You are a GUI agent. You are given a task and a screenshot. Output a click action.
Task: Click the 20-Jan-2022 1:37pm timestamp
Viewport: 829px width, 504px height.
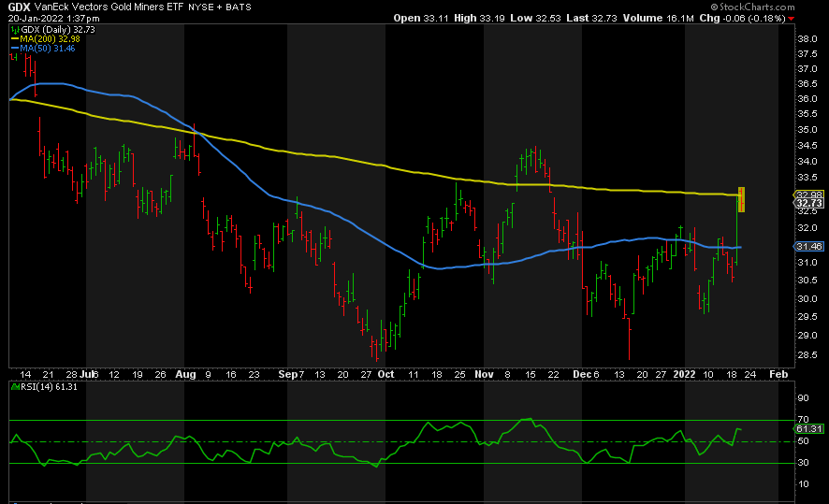pyautogui.click(x=53, y=18)
